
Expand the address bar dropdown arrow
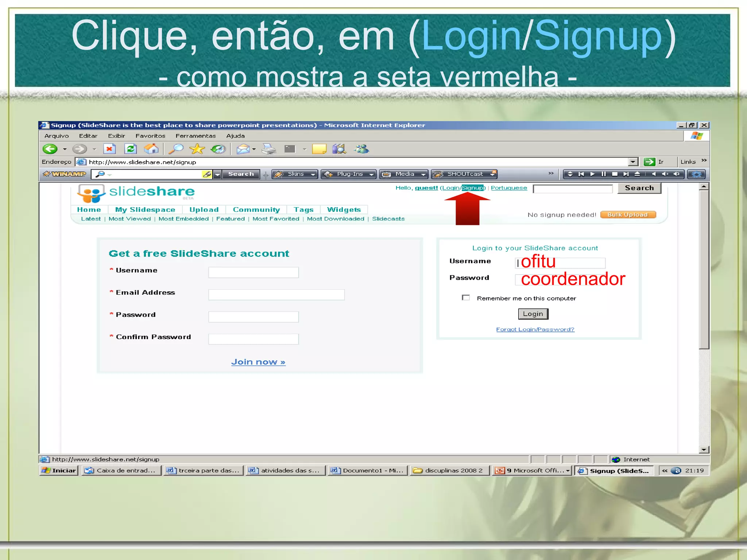pos(633,162)
